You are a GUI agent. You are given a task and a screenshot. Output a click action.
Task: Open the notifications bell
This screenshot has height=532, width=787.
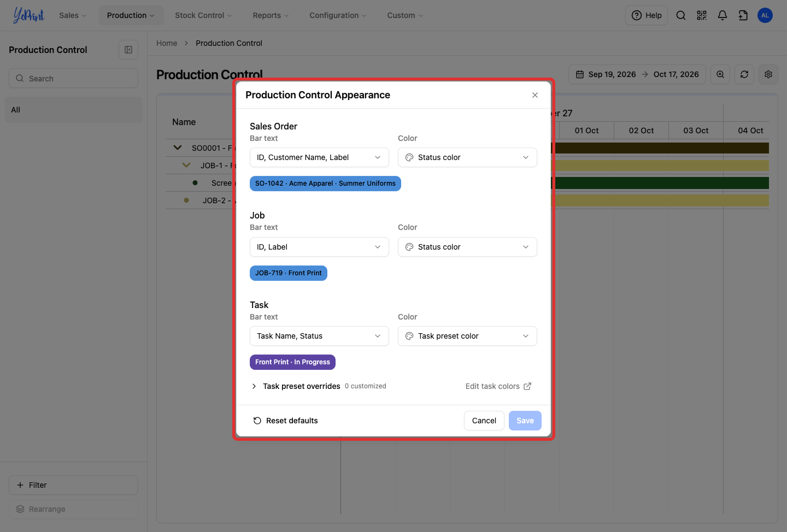click(x=723, y=15)
